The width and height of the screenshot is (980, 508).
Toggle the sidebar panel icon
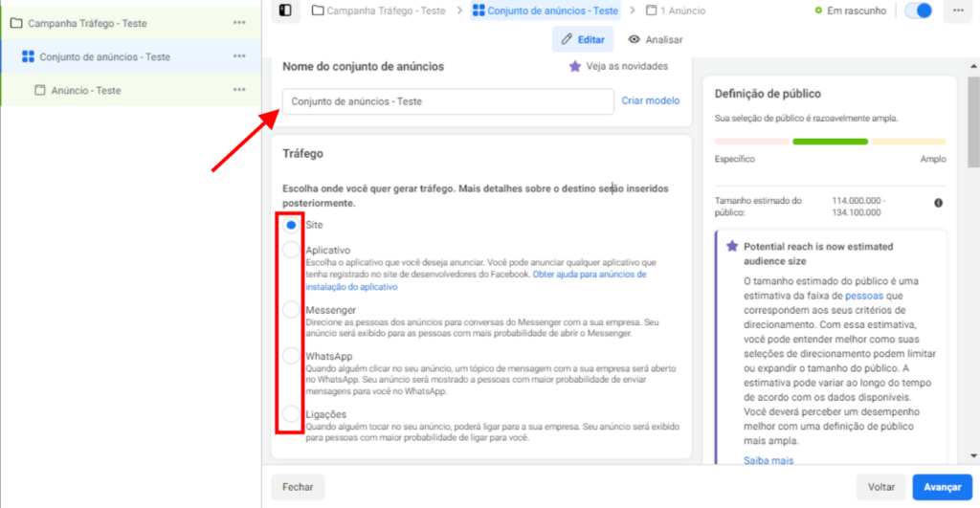(x=285, y=10)
